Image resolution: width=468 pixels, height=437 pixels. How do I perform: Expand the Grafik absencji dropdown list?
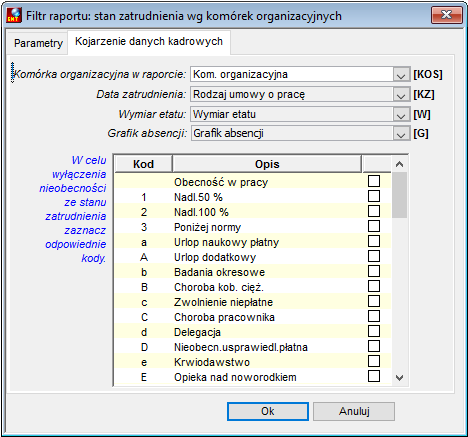click(x=401, y=134)
